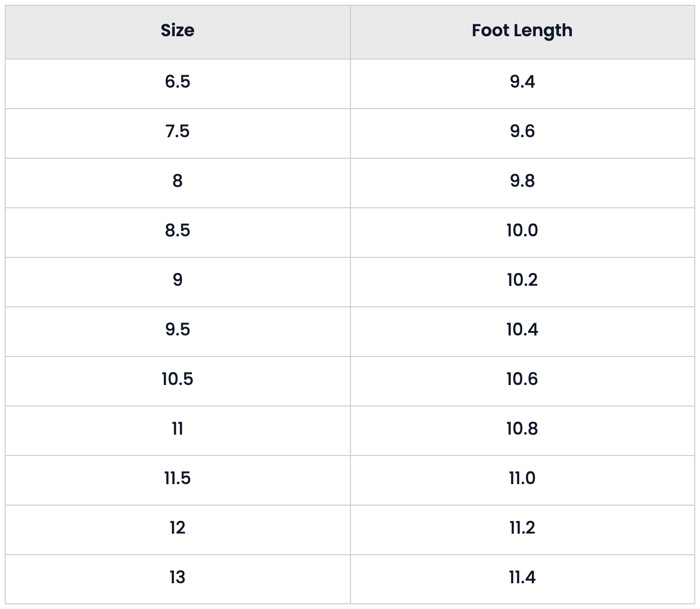Select the foot length 9.4 cell
The image size is (700, 609).
[x=522, y=84]
